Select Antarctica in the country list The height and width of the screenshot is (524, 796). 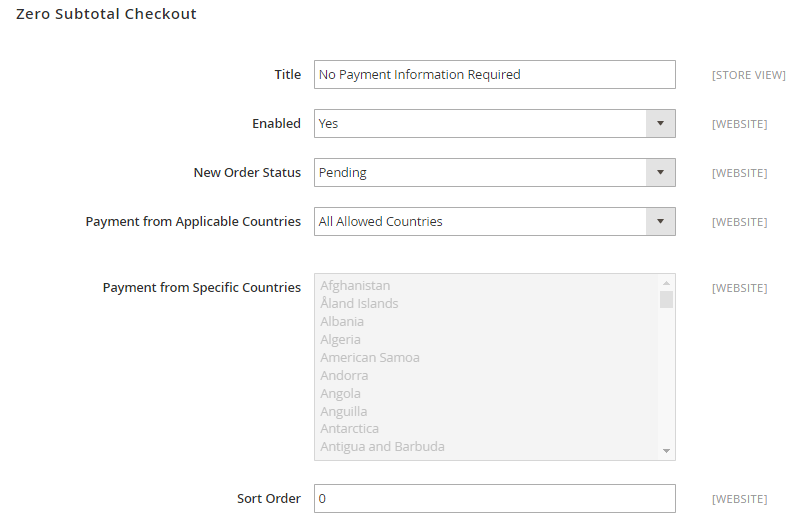pos(349,429)
